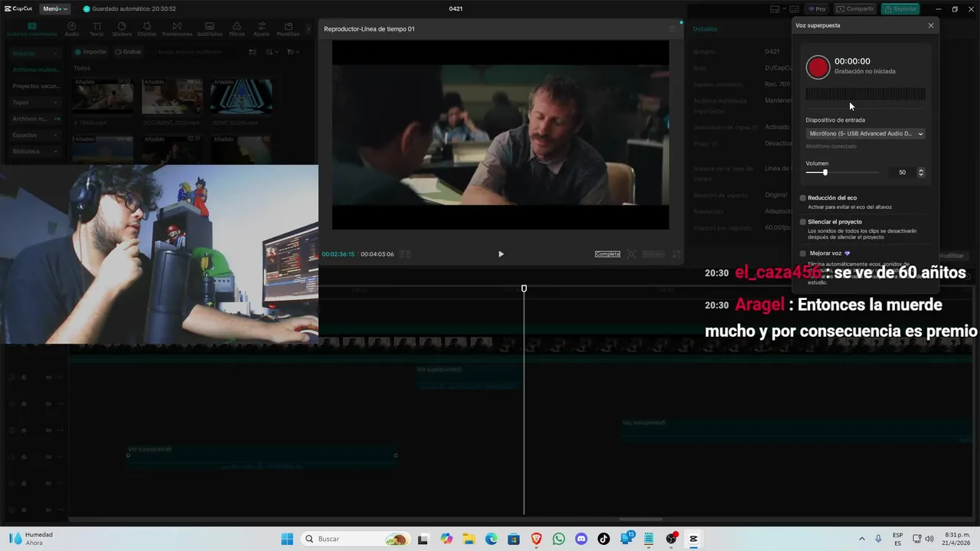Click the Compartir button
This screenshot has height=551, width=980.
click(855, 9)
